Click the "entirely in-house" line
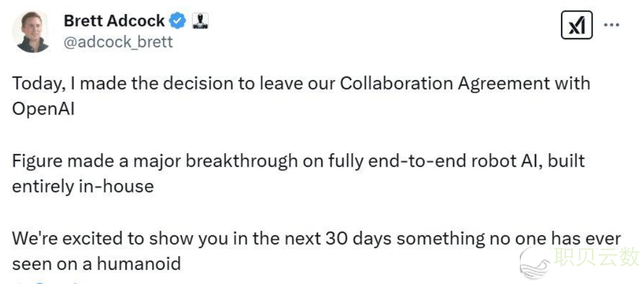 [83, 186]
